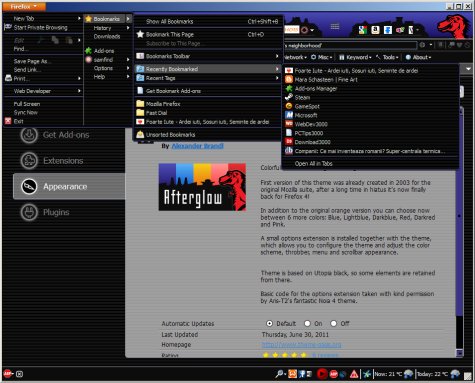Set Automatic Updates to On
This screenshot has width=475, height=383.
(x=307, y=323)
